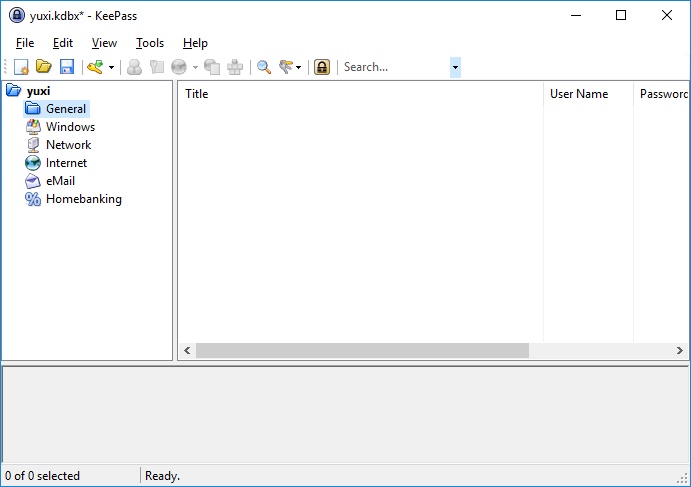Click the Windows group icon

33,127
